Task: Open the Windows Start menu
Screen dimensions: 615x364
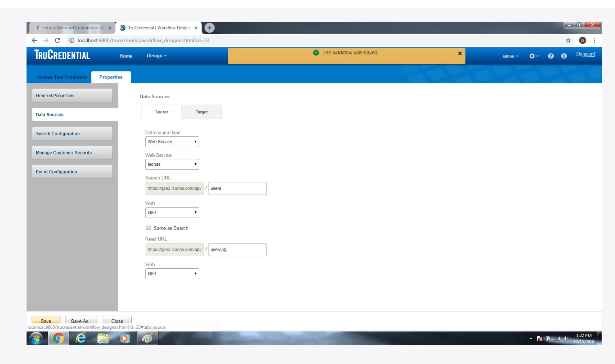Action: 37,338
